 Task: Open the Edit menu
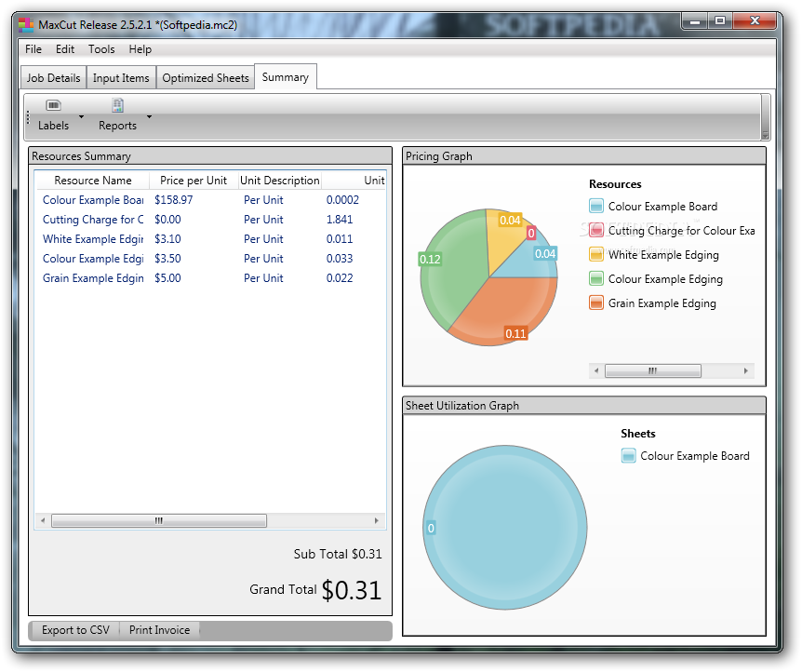pos(65,49)
